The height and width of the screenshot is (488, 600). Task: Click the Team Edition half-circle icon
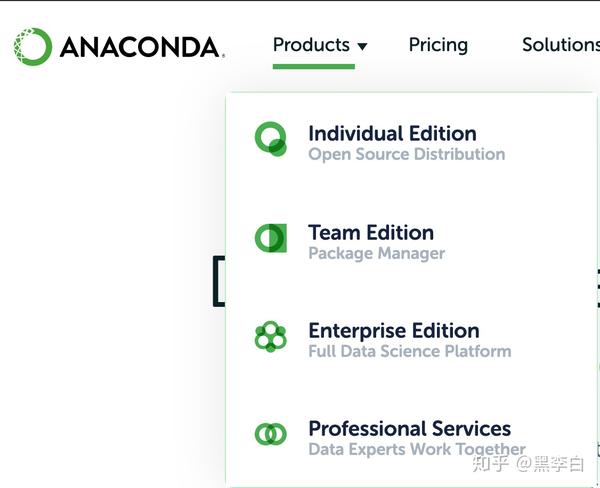[271, 238]
